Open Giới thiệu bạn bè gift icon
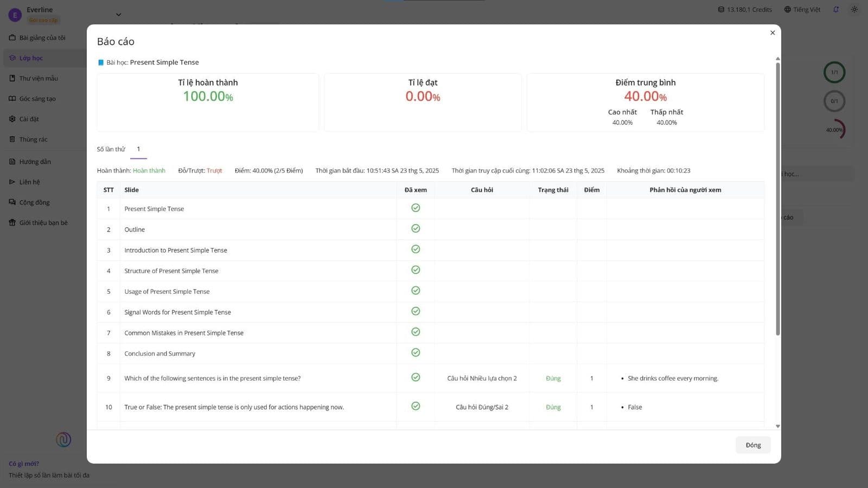This screenshot has height=488, width=868. (x=12, y=222)
